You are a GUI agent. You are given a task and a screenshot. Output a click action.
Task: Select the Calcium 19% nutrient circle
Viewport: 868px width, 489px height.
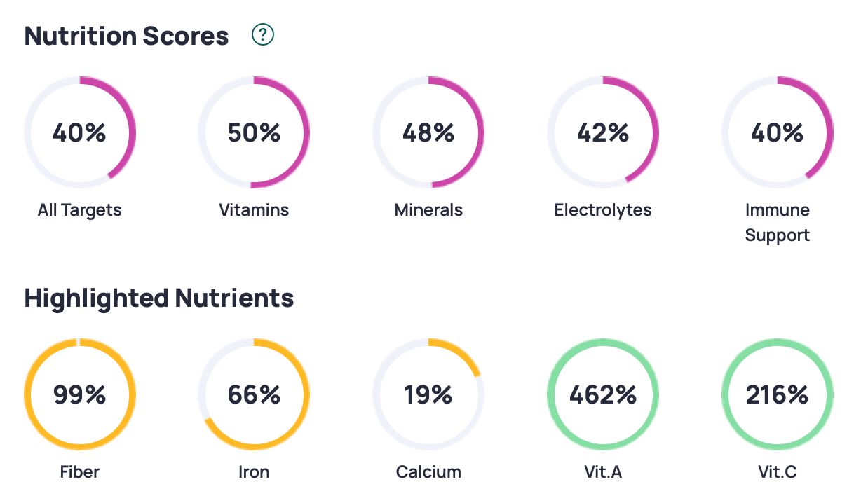(428, 395)
